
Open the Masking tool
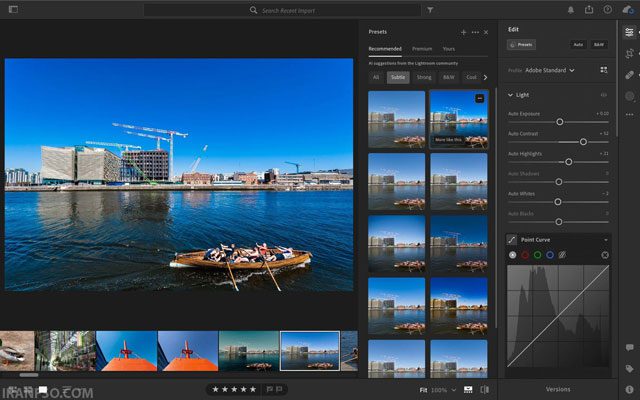tap(629, 96)
